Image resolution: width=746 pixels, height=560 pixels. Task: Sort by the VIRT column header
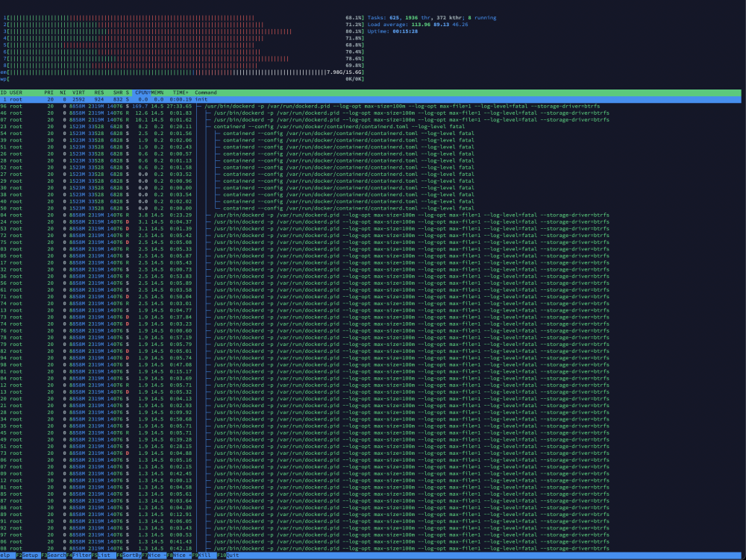(x=78, y=92)
